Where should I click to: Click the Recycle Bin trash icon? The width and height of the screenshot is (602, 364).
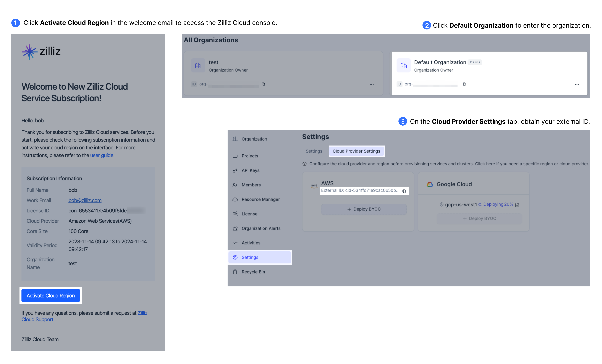pyautogui.click(x=235, y=272)
